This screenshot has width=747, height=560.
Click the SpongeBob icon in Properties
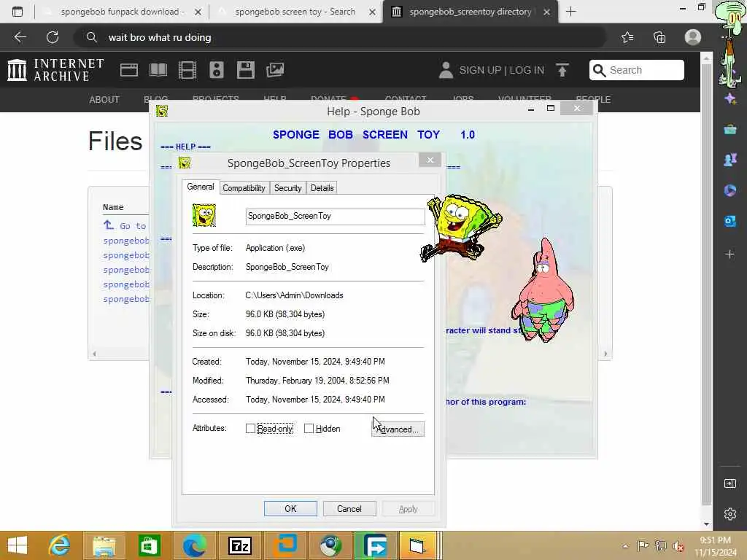204,215
